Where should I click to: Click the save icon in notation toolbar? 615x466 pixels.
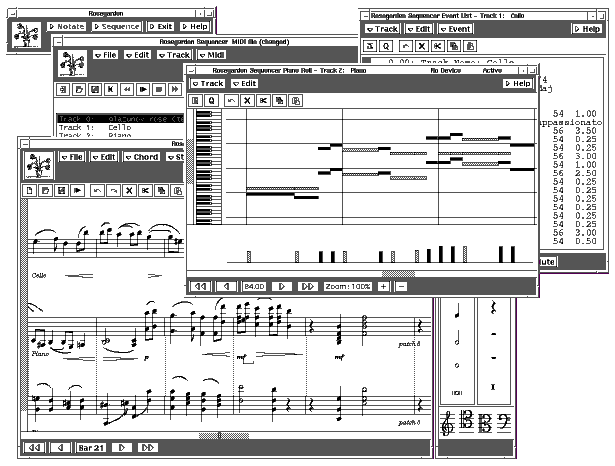[x=61, y=191]
